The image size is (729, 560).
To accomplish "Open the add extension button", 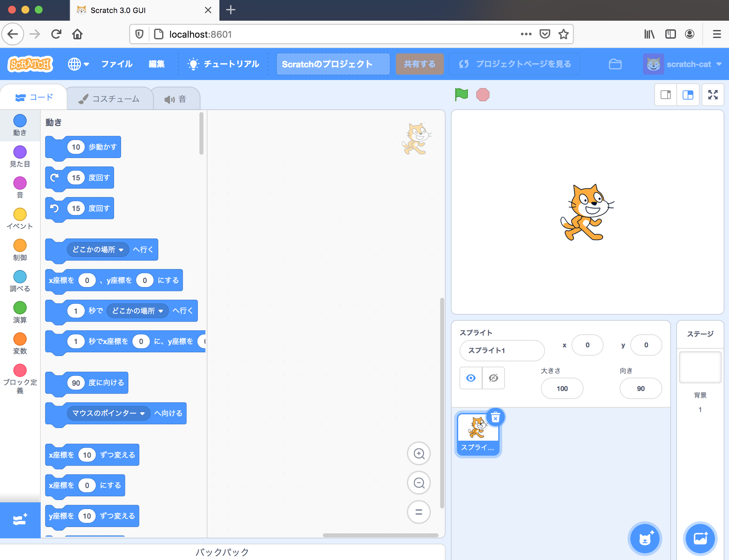I will (20, 520).
